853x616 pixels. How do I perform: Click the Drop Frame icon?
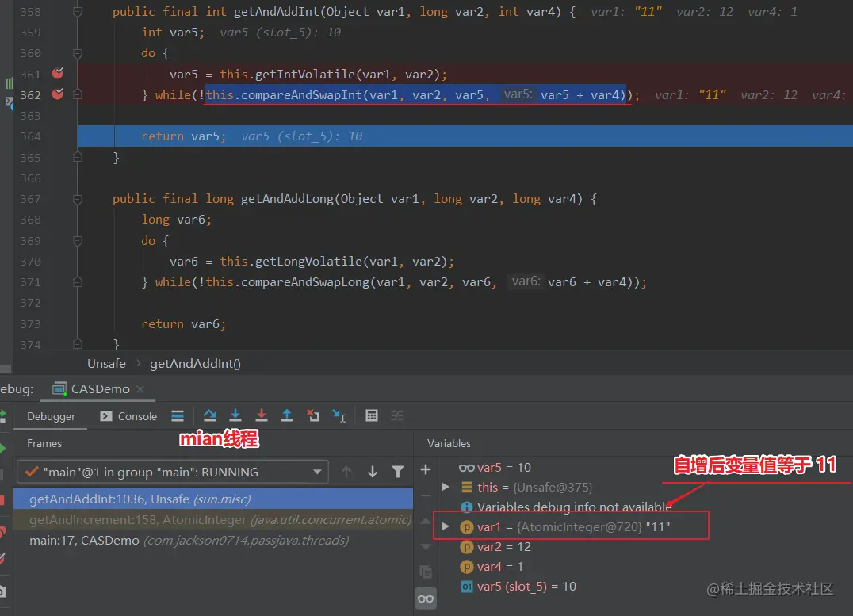pos(313,415)
